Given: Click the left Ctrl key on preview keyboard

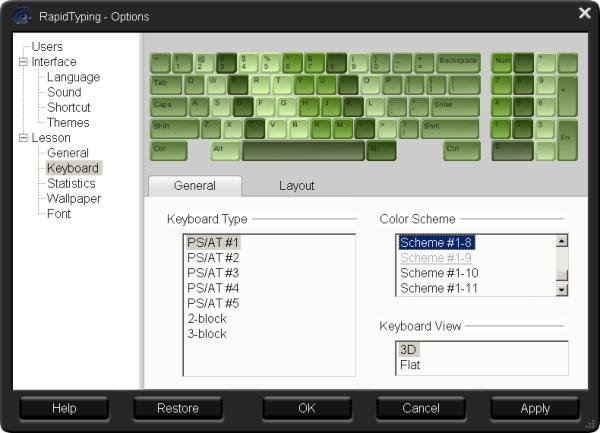Looking at the screenshot, I should click(x=169, y=151).
